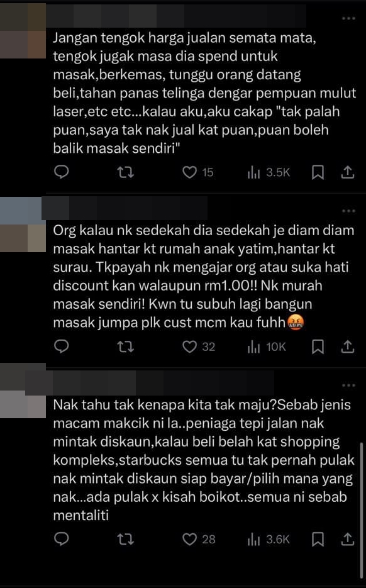Screen dimensions: 366x588
Task: Like the tweet showing 15 likes
Action: tap(197, 172)
